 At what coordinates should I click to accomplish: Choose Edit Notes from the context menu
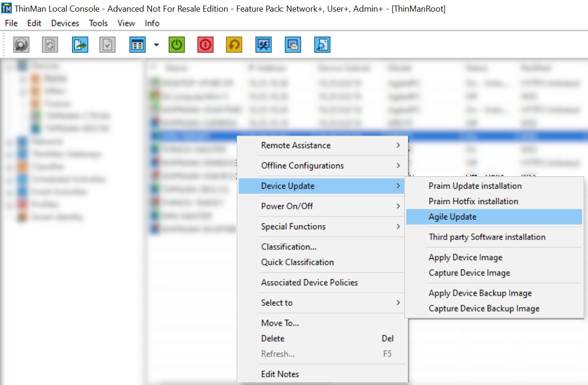point(322,374)
